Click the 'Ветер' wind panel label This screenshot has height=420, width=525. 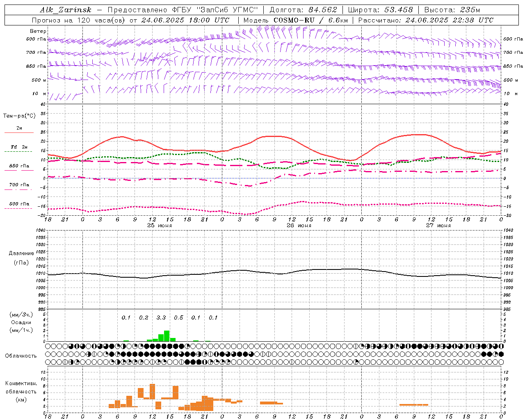pos(38,31)
